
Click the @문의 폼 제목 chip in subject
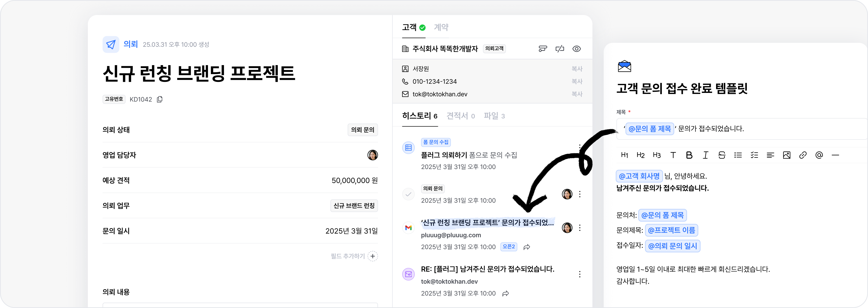650,129
